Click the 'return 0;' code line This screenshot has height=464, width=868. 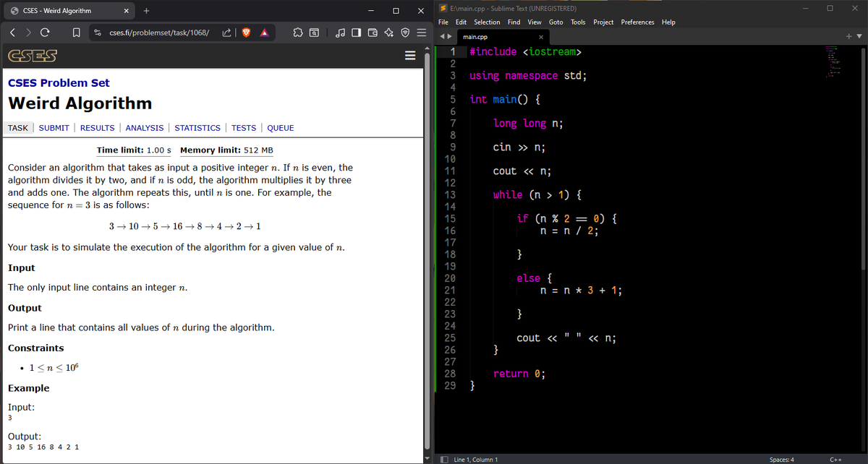click(519, 374)
